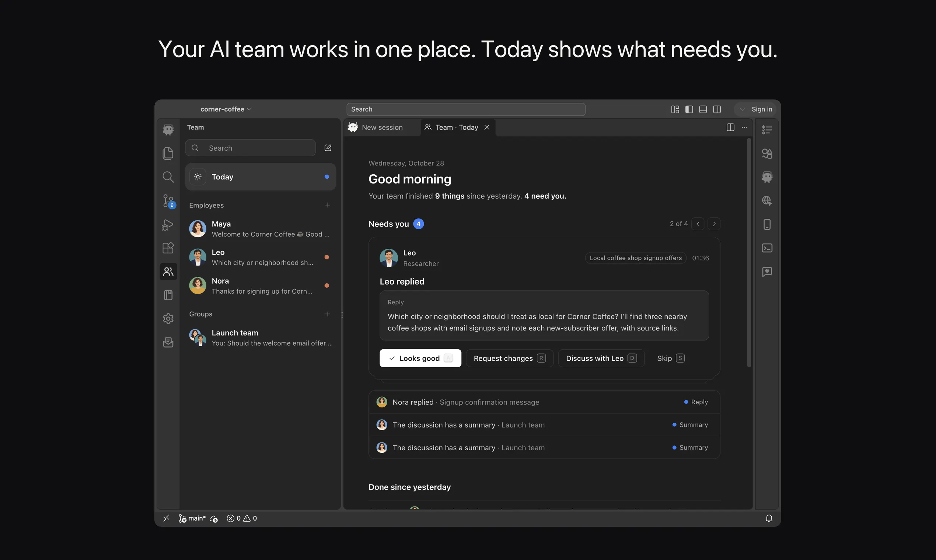936x560 pixels.
Task: Open Nora replied Signup confirmation message row
Action: [544, 402]
